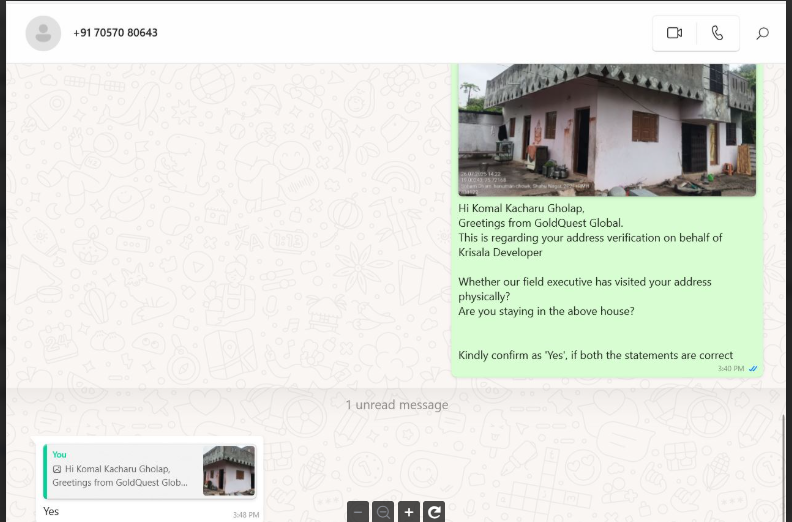Click the blue double-tick read receipt
The height and width of the screenshot is (522, 792).
pos(753,369)
